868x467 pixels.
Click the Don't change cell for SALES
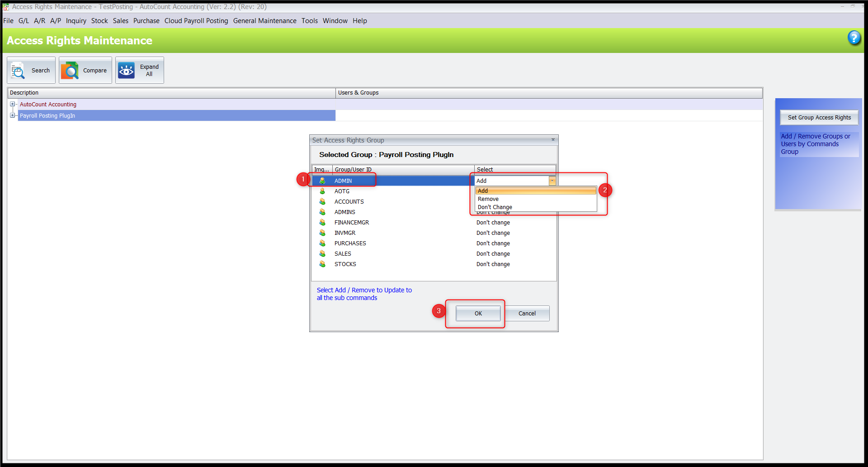[x=515, y=253]
